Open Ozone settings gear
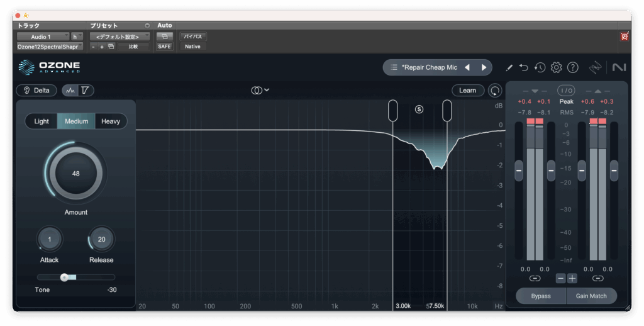The height and width of the screenshot is (326, 644). click(x=556, y=67)
